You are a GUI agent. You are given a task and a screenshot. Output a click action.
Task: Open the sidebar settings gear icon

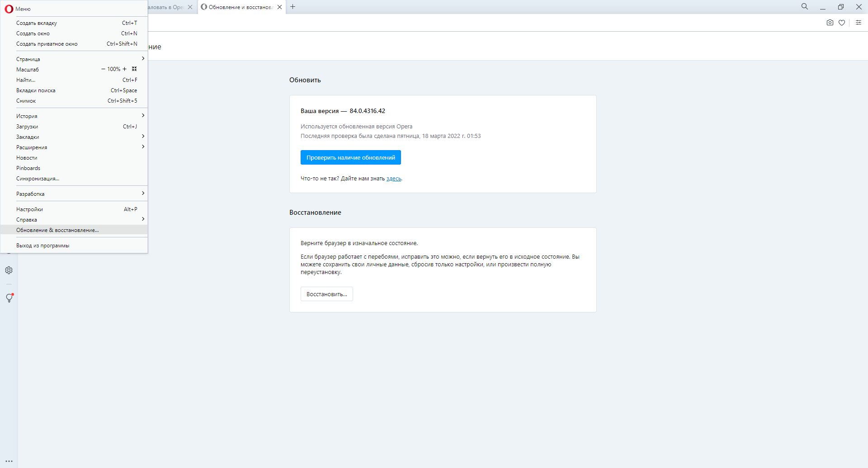click(x=9, y=270)
